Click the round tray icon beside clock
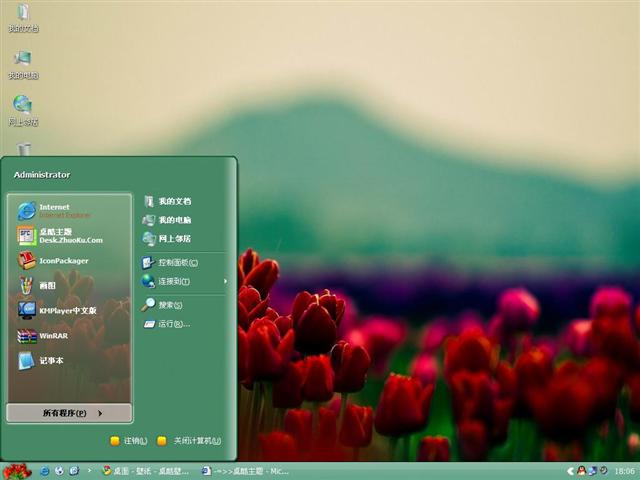 pos(603,471)
